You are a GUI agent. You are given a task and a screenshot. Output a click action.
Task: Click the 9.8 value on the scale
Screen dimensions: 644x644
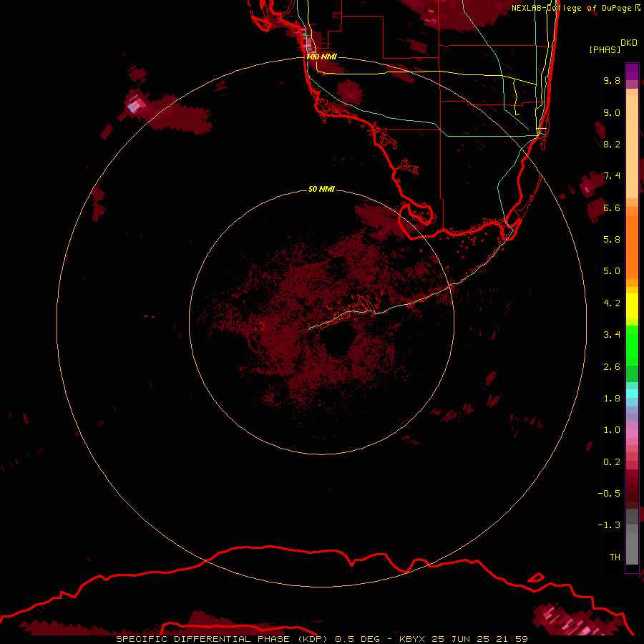click(x=612, y=80)
